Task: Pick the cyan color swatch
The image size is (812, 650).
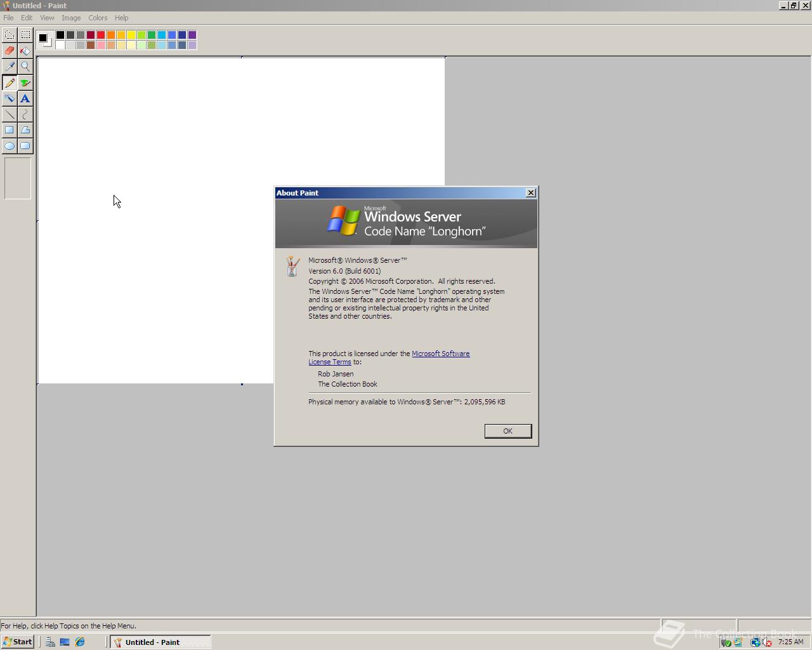Action: [x=162, y=35]
